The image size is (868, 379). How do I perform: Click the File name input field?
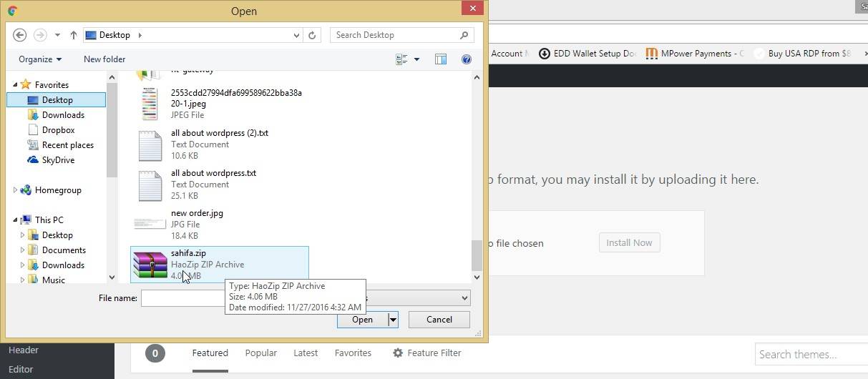coord(182,298)
